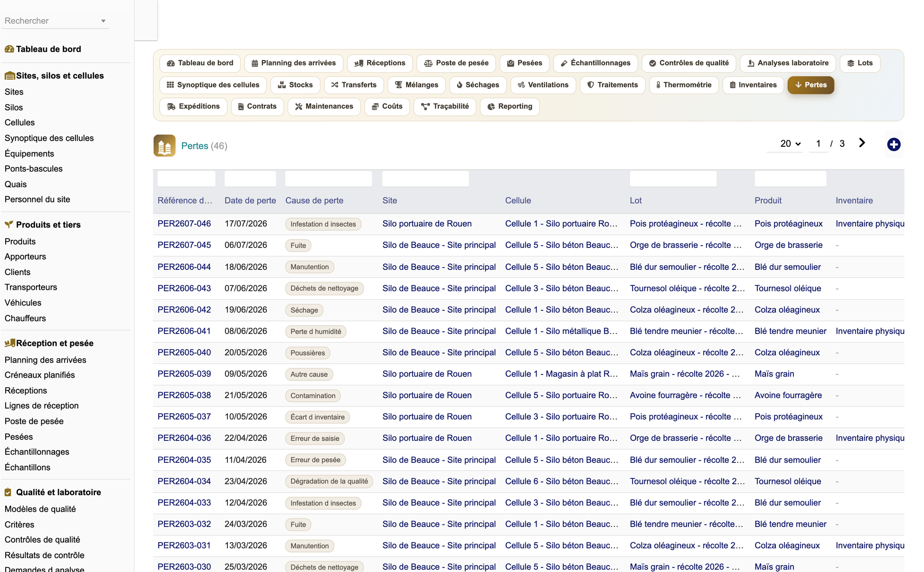
Task: Open record PER2604-034
Action: (x=184, y=481)
